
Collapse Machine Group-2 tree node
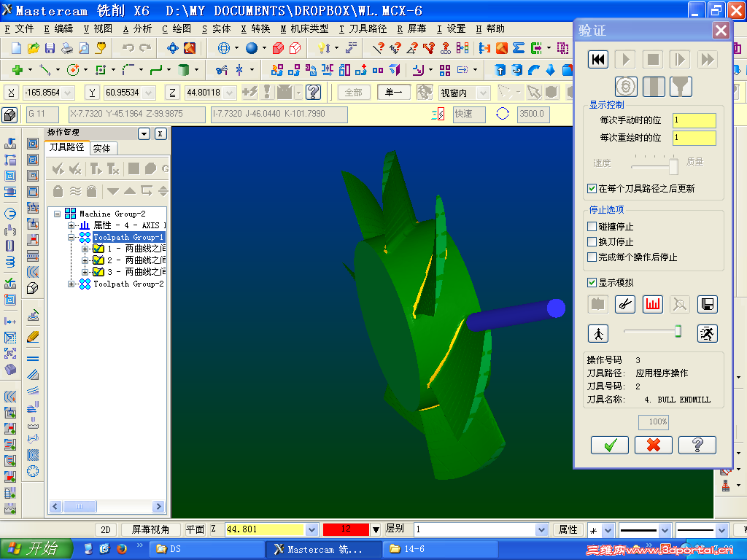click(x=57, y=214)
